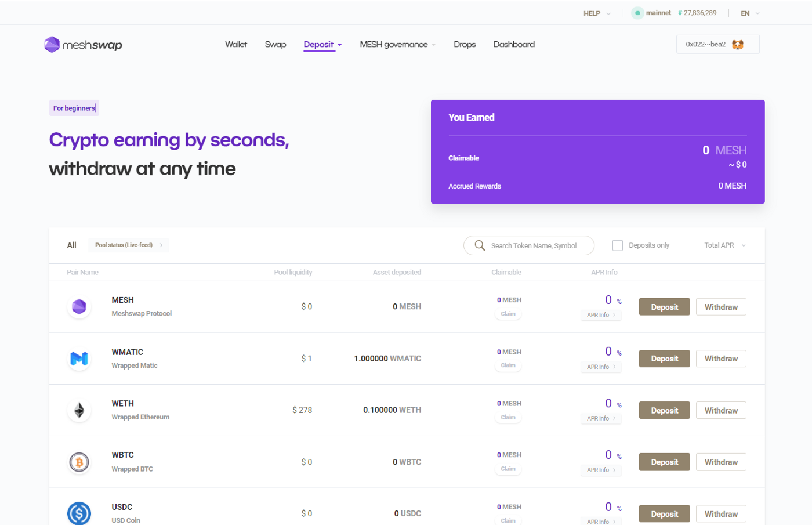Open the Swap page
The height and width of the screenshot is (525, 812).
coord(275,45)
